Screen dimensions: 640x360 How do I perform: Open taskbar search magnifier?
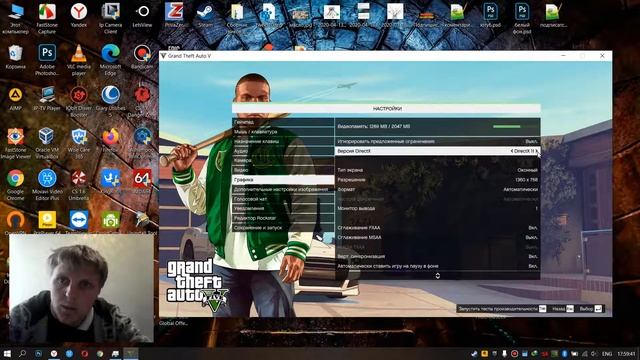(22, 353)
